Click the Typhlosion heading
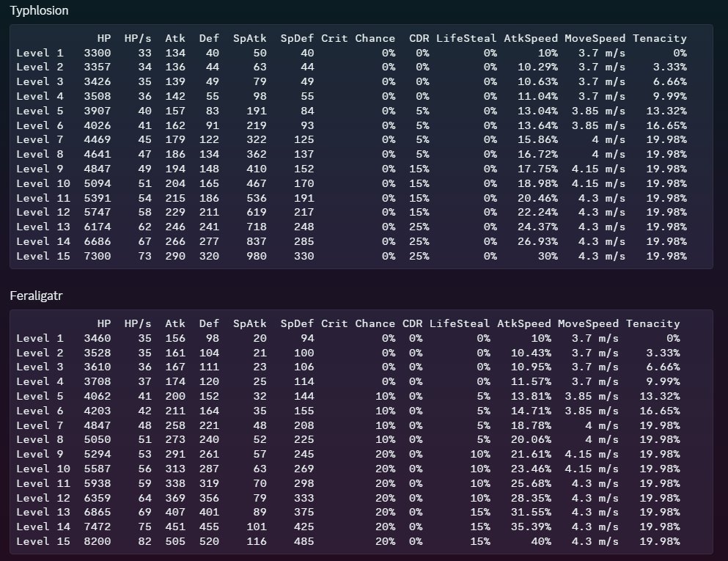 pyautogui.click(x=39, y=10)
